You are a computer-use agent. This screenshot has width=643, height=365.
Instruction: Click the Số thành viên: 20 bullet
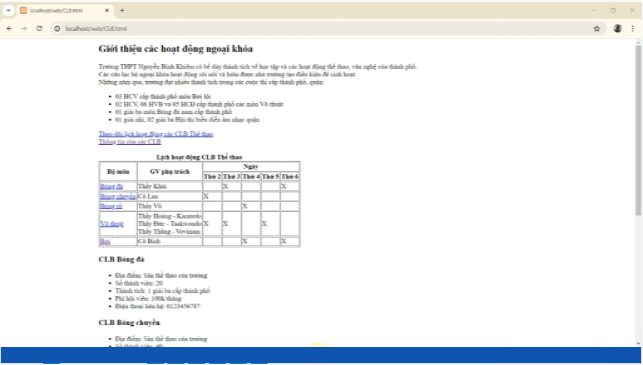[139, 283]
